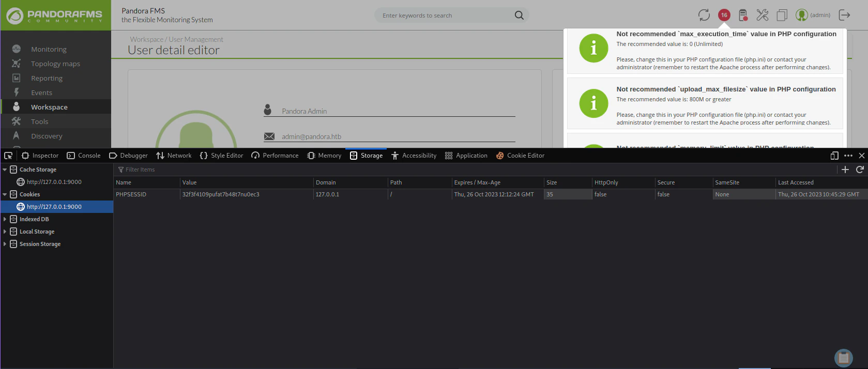Switch to the Network tab
The image size is (868, 369).
click(x=174, y=156)
